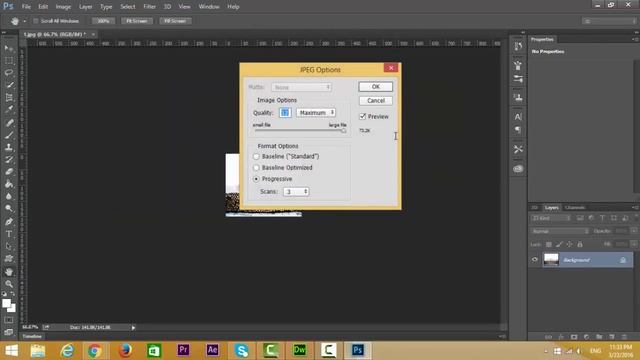Toggle Scroll All Windows checkbox
This screenshot has width=640, height=360.
pos(36,21)
